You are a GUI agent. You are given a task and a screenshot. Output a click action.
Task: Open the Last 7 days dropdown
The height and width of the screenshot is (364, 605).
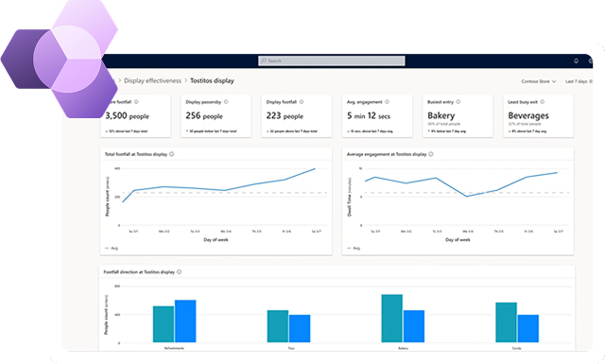[579, 81]
